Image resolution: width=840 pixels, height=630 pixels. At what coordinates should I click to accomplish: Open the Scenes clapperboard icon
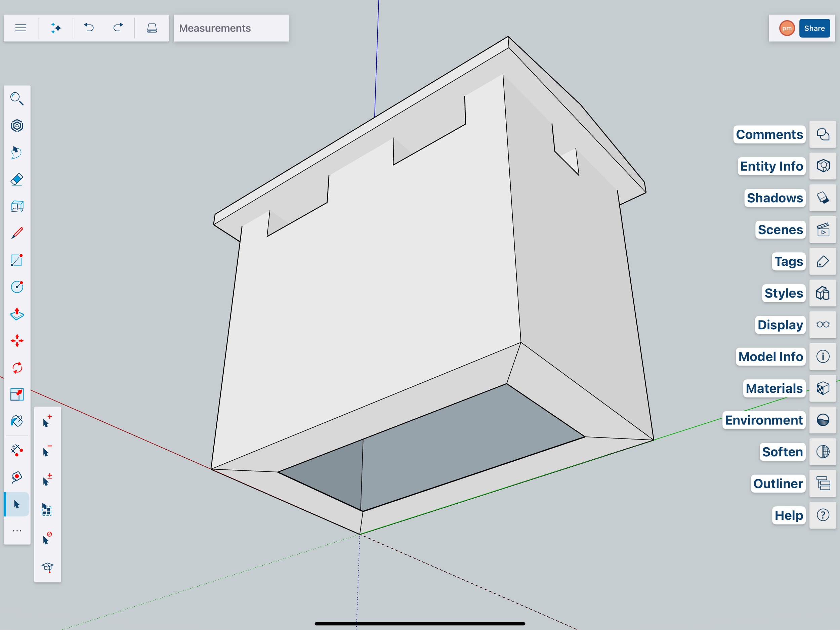point(823,230)
